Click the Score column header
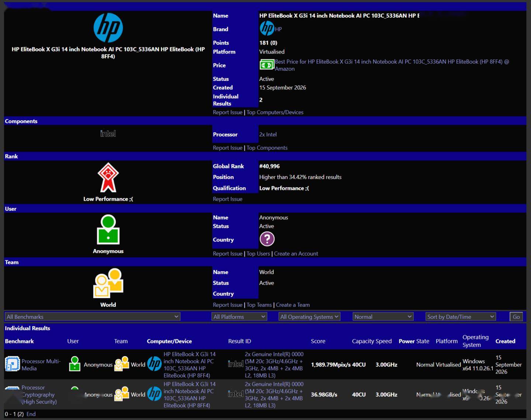This screenshot has width=531, height=420. pos(318,341)
